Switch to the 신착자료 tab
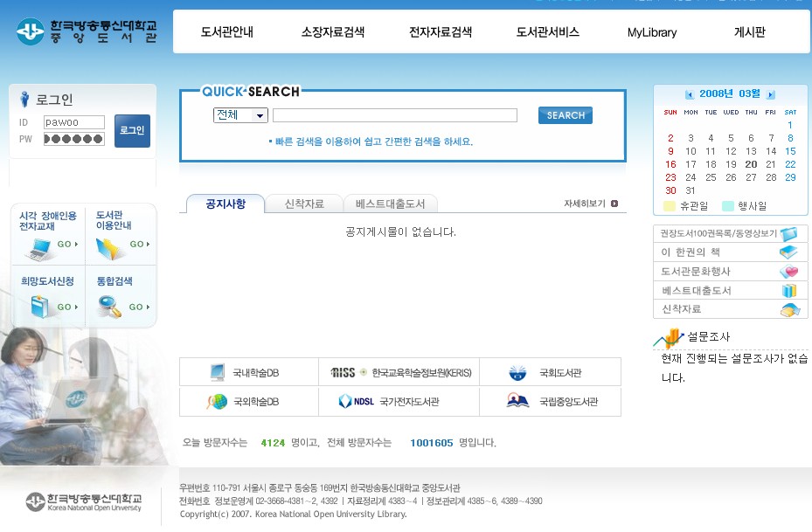 (x=304, y=204)
